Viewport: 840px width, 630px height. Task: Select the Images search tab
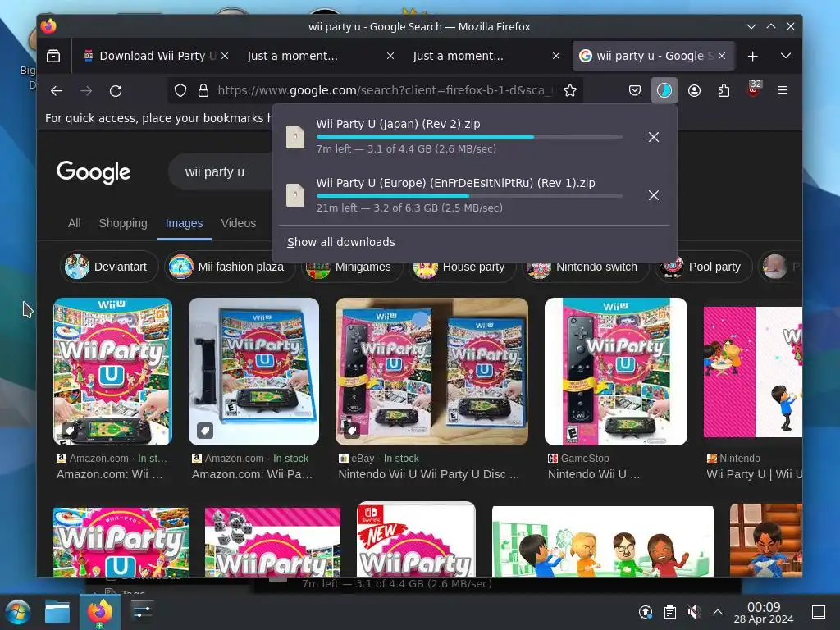pyautogui.click(x=184, y=223)
